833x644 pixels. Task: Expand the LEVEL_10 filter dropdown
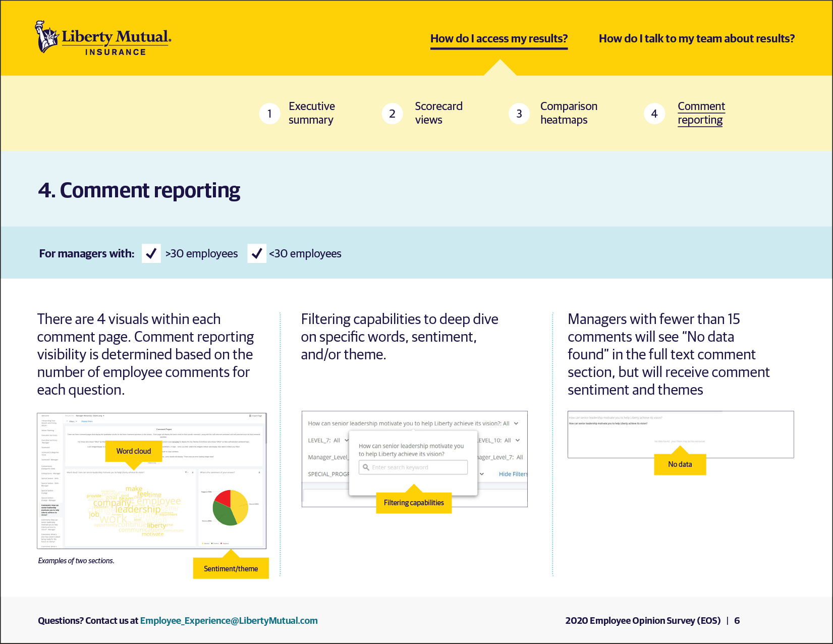tap(518, 440)
